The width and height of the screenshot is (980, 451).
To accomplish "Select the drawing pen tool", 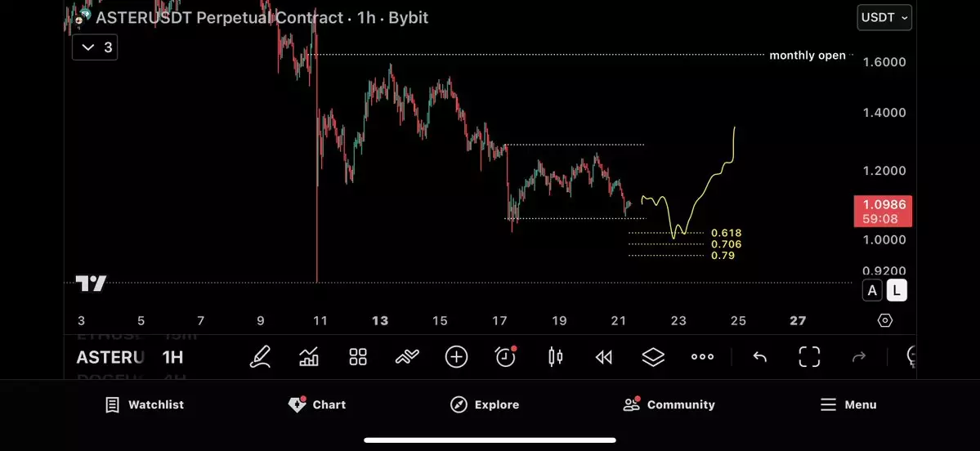I will (x=260, y=357).
